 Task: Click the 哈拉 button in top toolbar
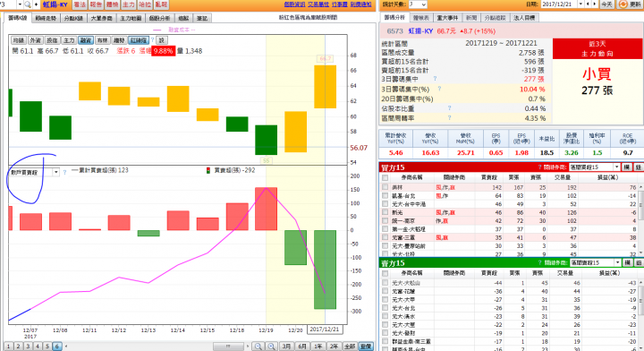tap(145, 4)
